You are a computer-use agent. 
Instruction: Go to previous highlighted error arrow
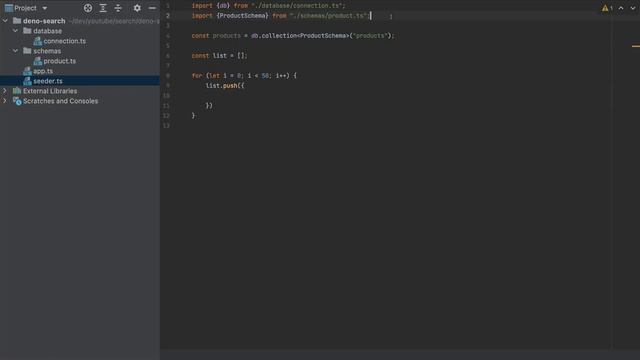(x=621, y=8)
